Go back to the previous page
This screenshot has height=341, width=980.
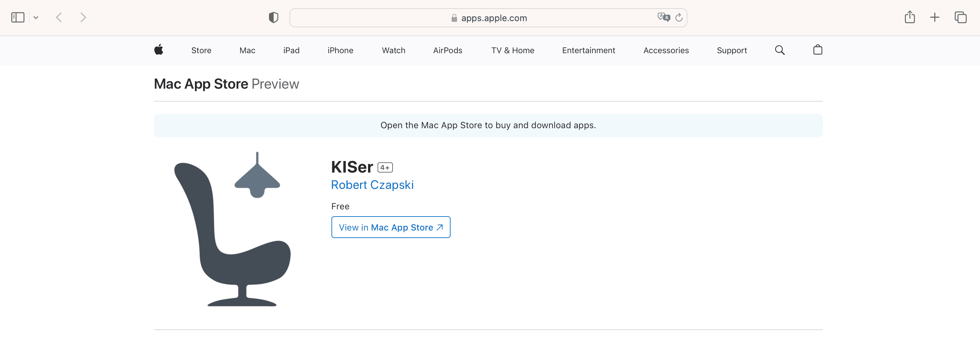coord(59,17)
